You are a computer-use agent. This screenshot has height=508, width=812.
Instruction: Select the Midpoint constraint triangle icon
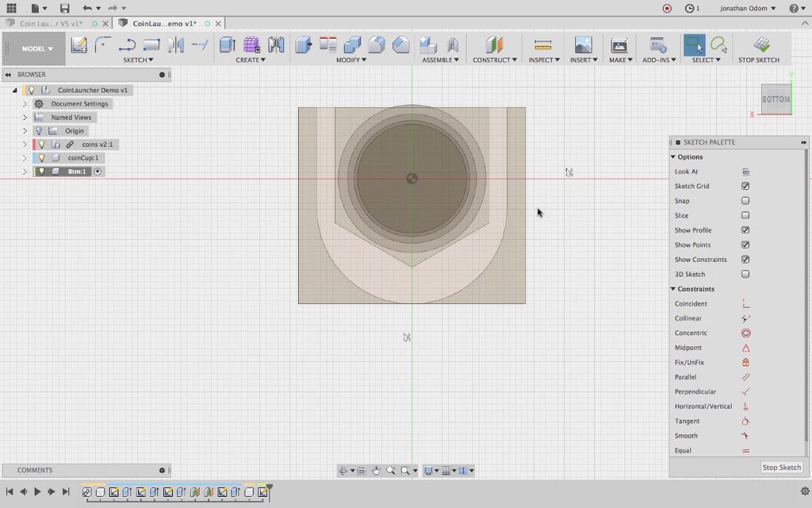745,348
